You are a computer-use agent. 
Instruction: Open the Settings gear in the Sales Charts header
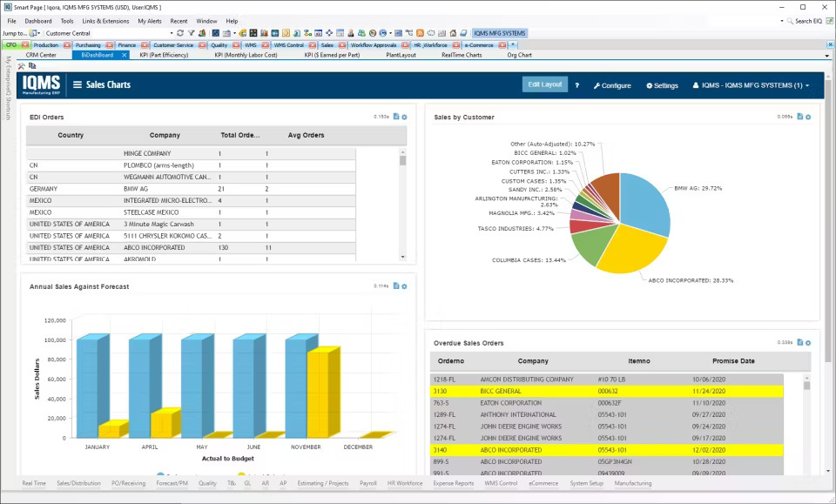[659, 84]
